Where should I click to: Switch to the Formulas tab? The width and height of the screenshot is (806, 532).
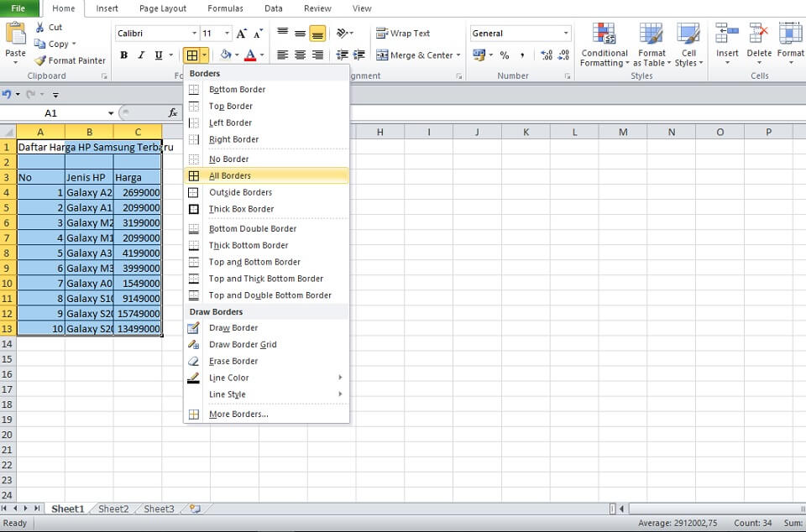point(225,8)
